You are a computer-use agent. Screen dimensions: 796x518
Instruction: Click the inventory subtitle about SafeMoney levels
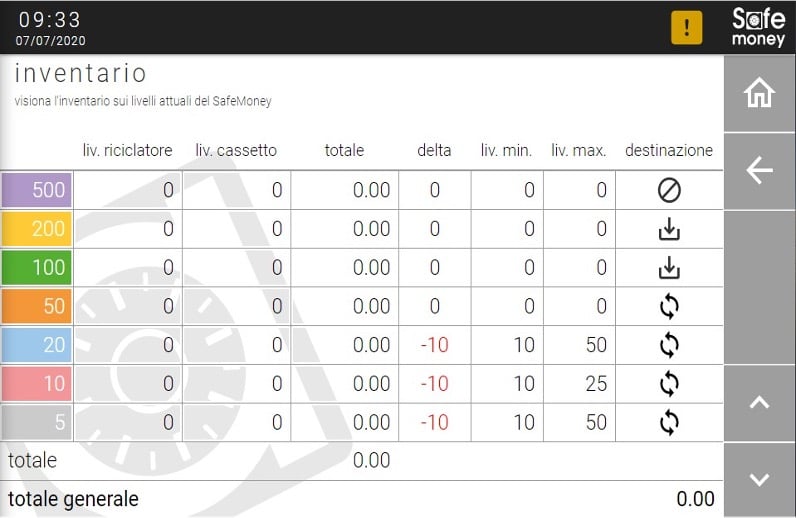(143, 101)
